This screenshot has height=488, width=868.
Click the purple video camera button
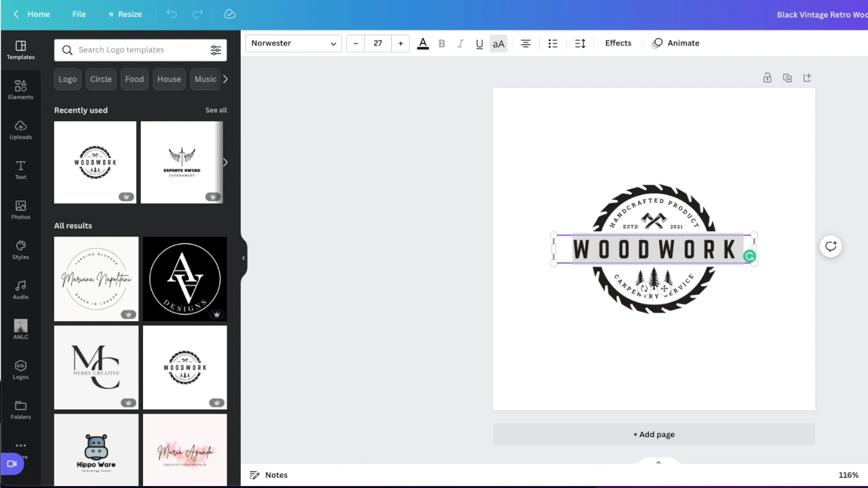coord(12,464)
